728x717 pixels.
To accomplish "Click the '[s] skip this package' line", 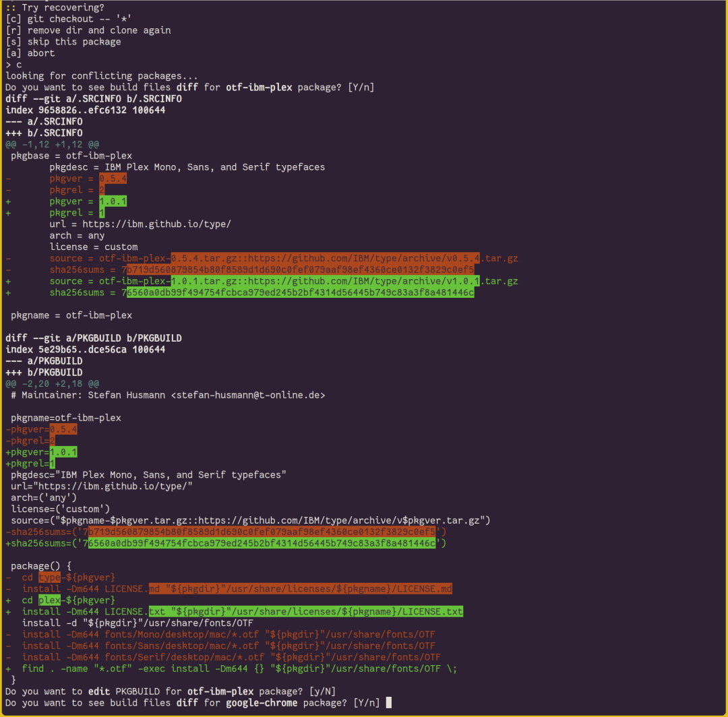I will click(63, 42).
